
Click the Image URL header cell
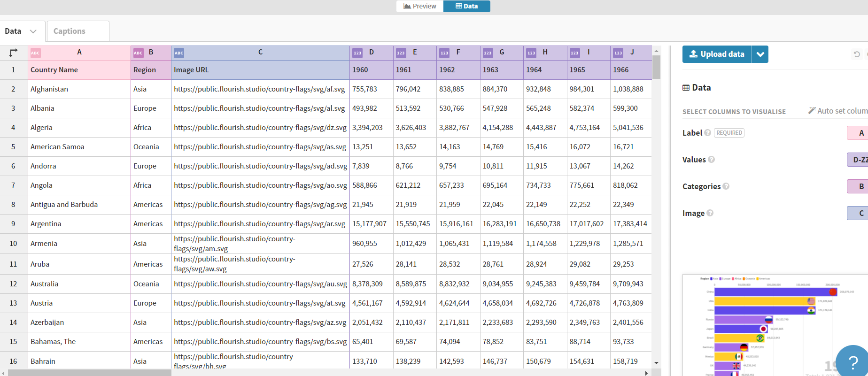point(260,70)
